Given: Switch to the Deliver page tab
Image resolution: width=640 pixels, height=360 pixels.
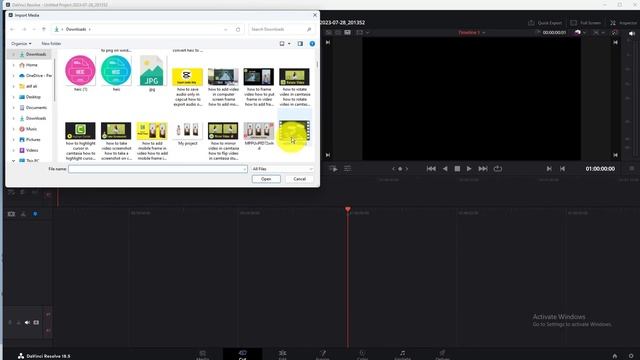Looking at the screenshot, I should click(x=442, y=355).
